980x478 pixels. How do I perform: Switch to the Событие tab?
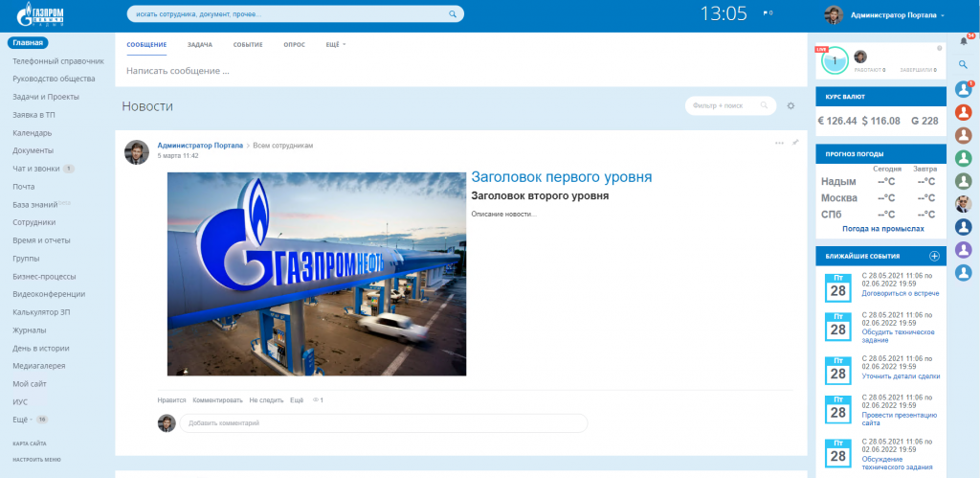[248, 44]
